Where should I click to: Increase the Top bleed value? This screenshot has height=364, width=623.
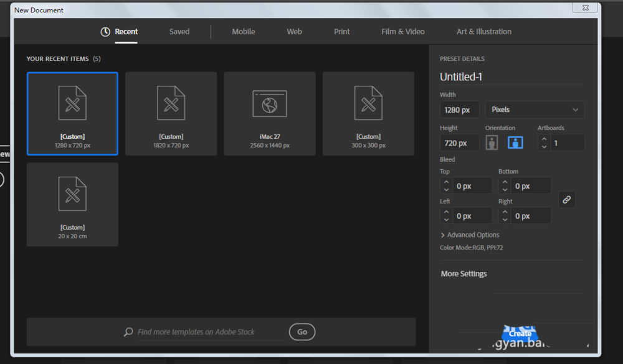[446, 182]
